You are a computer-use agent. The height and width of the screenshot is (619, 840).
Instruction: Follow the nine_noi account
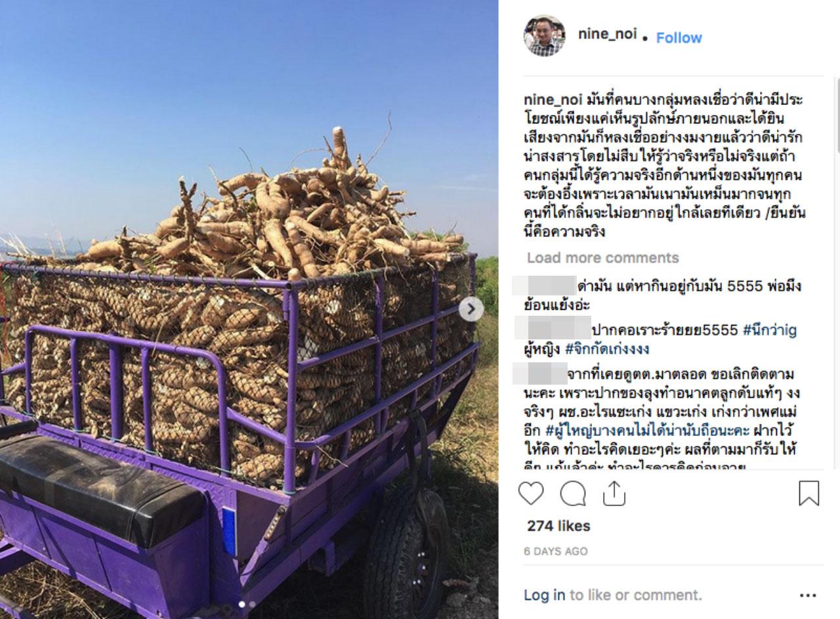[x=679, y=37]
